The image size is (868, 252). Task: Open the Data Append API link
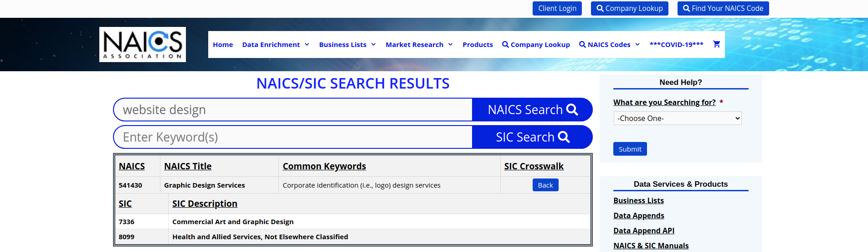tap(644, 231)
